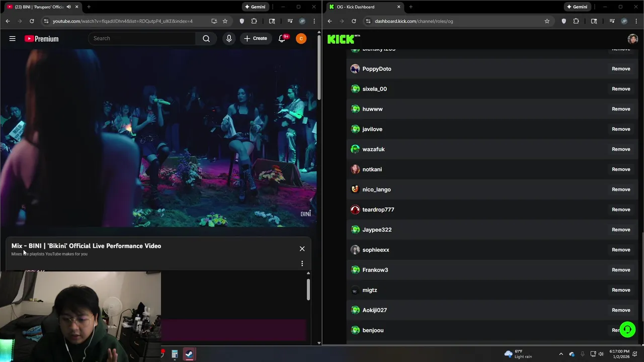Click the YouTube search magnifier button
This screenshot has width=644, height=362.
coord(206,39)
